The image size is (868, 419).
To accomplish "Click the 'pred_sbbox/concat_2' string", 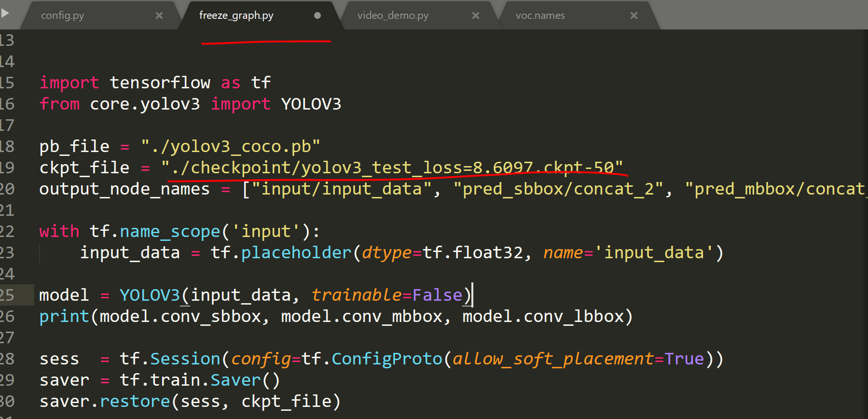I will click(558, 189).
